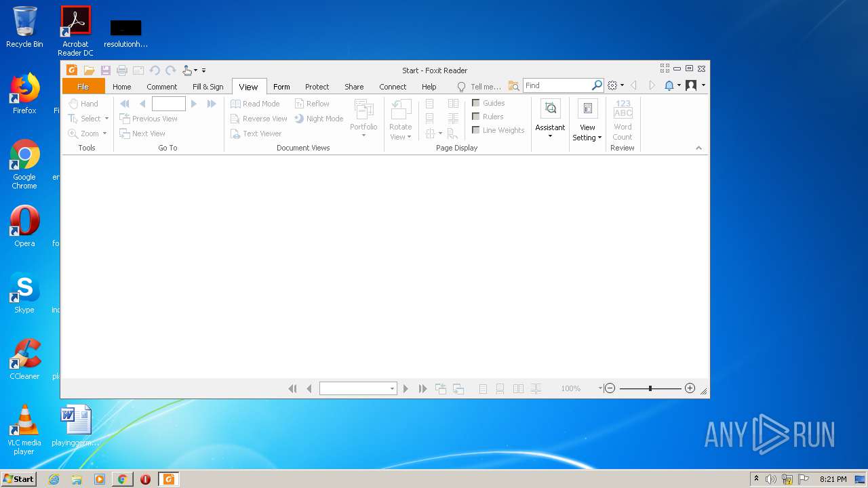Switch to the Connect tab
The height and width of the screenshot is (488, 868).
coord(393,87)
